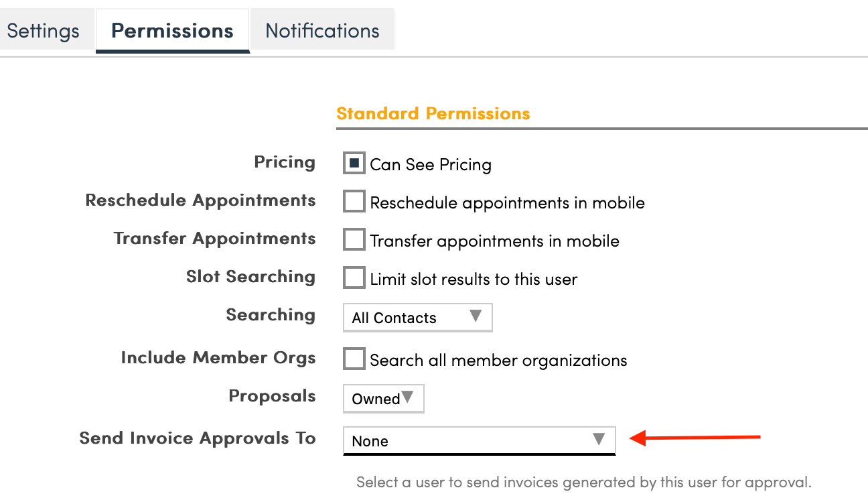Switch to the Notifications tab
This screenshot has height=500, width=868.
tap(322, 31)
